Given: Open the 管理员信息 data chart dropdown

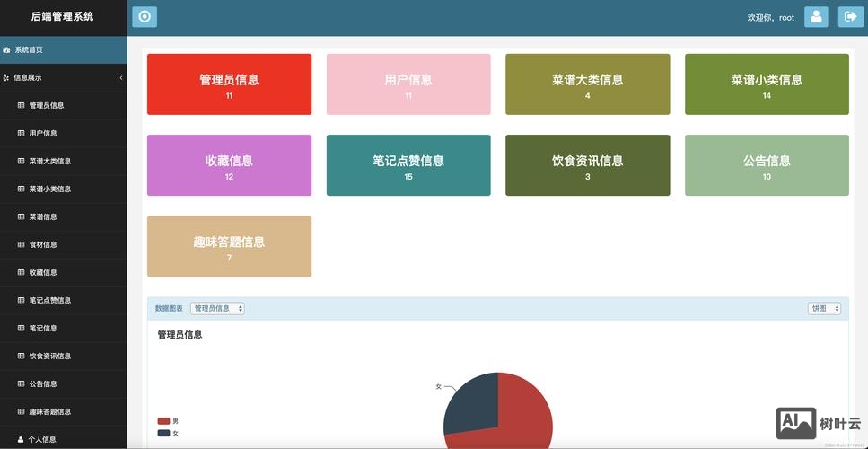Looking at the screenshot, I should (x=217, y=308).
